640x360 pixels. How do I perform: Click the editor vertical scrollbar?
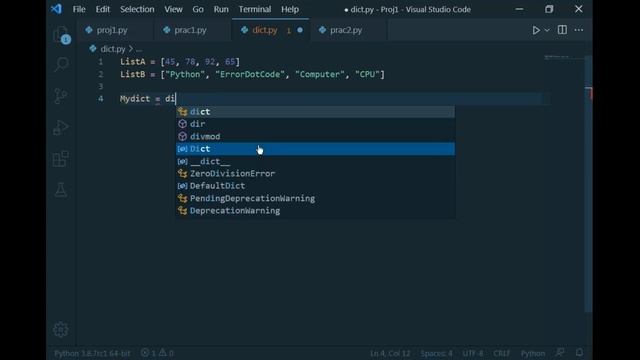pyautogui.click(x=588, y=184)
